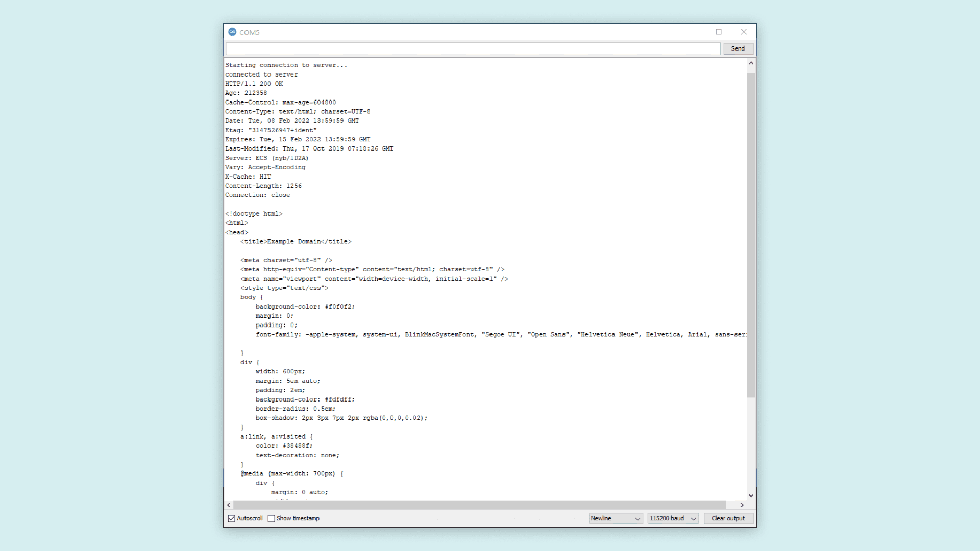Click the vertical scrollbar thumb

click(x=751, y=235)
